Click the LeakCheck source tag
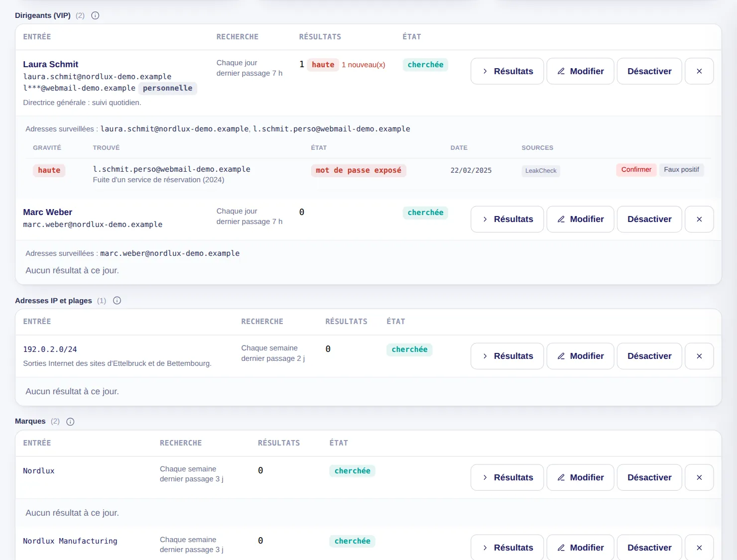The width and height of the screenshot is (737, 560). coord(541,171)
